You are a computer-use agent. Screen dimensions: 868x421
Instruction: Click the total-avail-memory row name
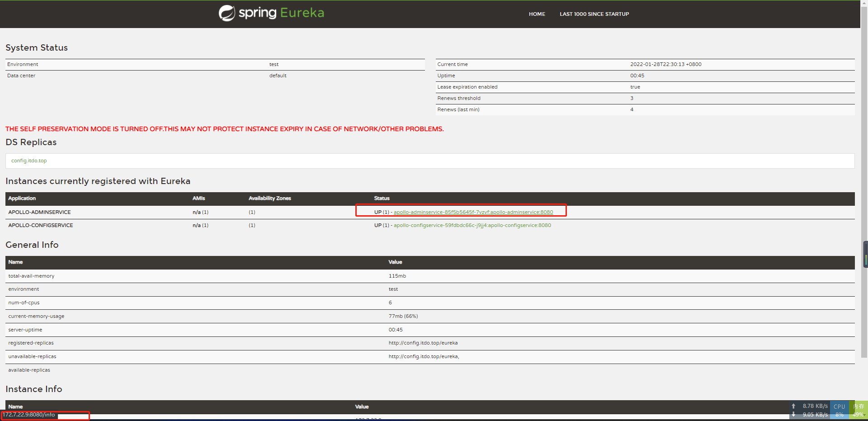tap(31, 276)
